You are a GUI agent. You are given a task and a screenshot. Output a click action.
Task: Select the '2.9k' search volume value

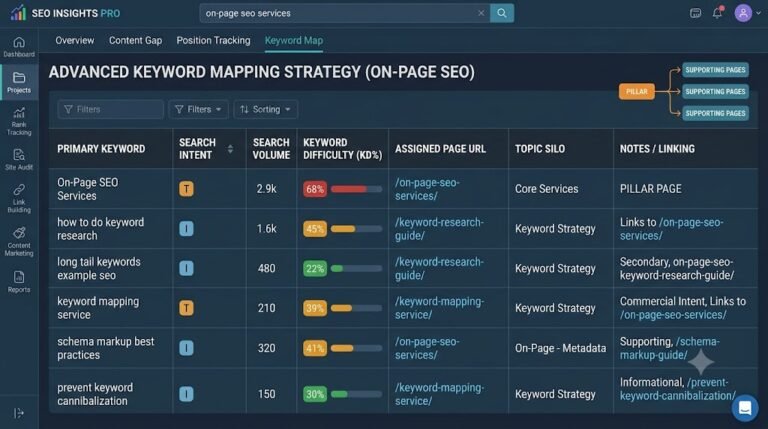coord(266,189)
